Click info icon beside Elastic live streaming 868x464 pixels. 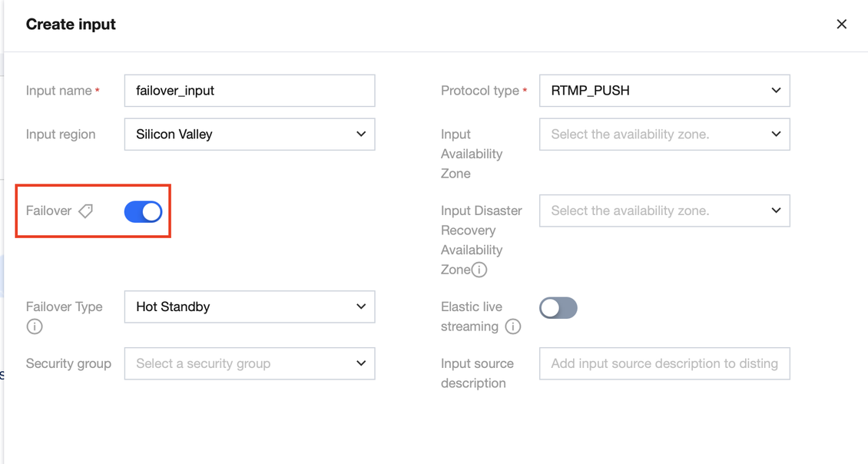[x=513, y=326]
